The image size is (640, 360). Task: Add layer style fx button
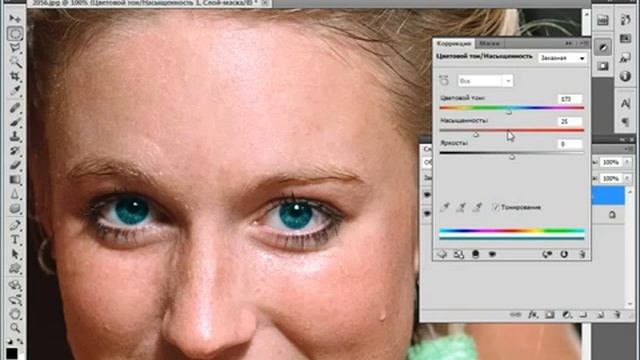[533, 315]
